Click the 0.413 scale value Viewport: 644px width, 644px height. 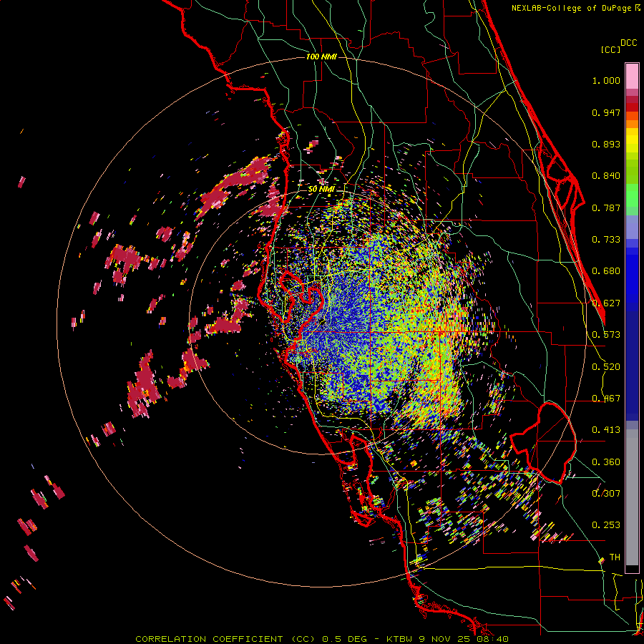[606, 430]
